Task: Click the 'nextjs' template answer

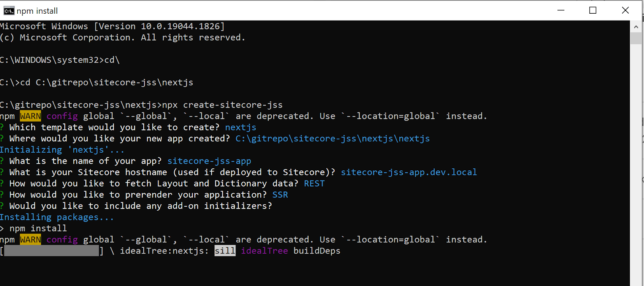Action: pos(241,127)
